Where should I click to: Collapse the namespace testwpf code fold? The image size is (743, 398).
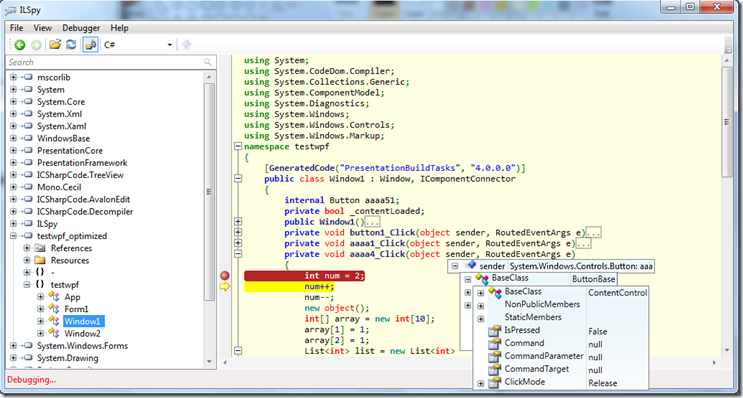238,146
